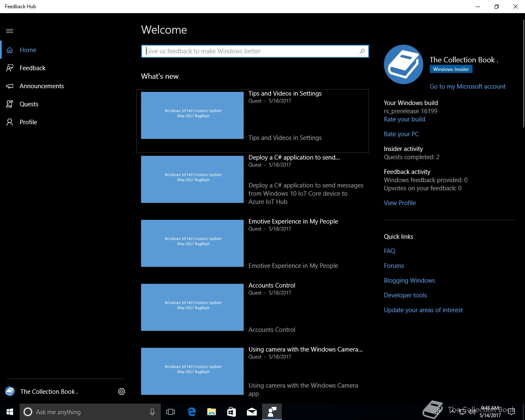
Task: Click the Profile person icon
Action: (10, 122)
